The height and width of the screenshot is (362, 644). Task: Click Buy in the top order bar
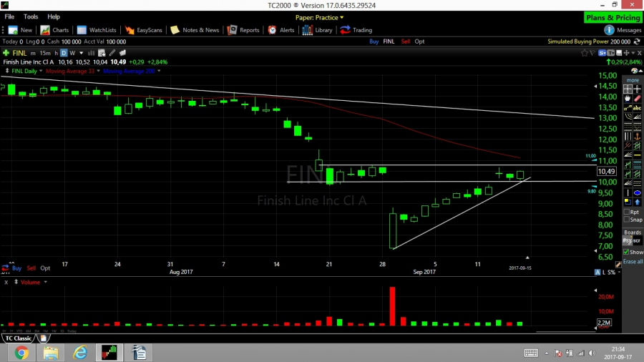[x=374, y=41]
